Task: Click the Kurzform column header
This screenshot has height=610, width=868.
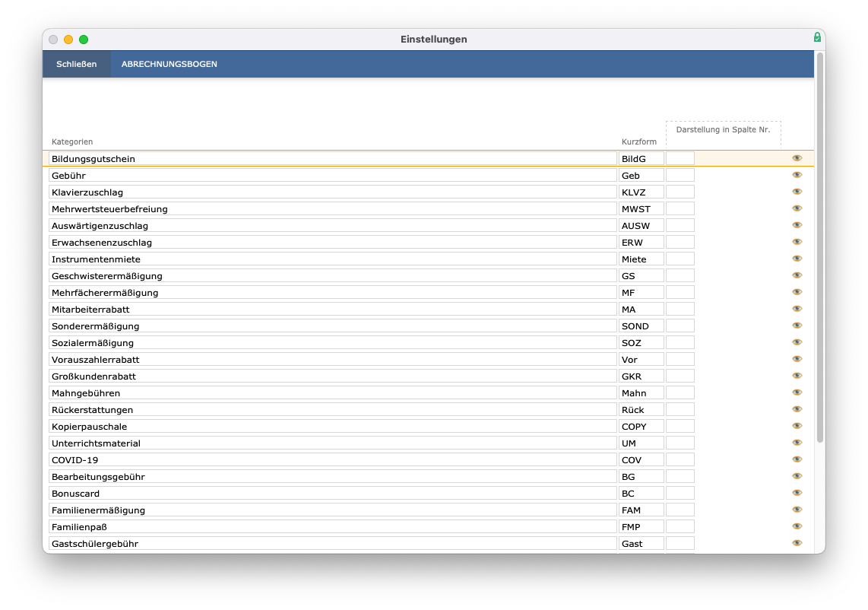Action: [638, 141]
